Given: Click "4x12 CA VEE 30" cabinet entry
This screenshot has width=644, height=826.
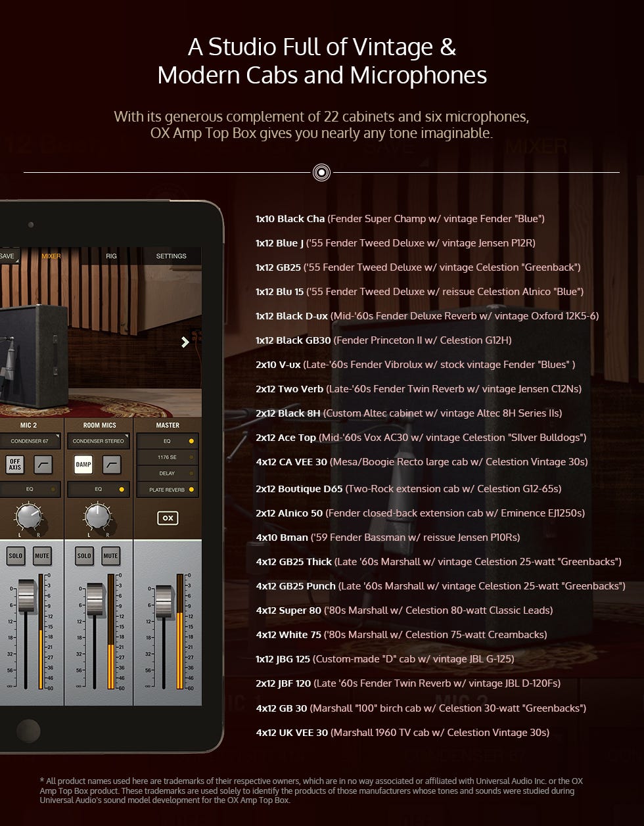Looking at the screenshot, I should coord(422,462).
